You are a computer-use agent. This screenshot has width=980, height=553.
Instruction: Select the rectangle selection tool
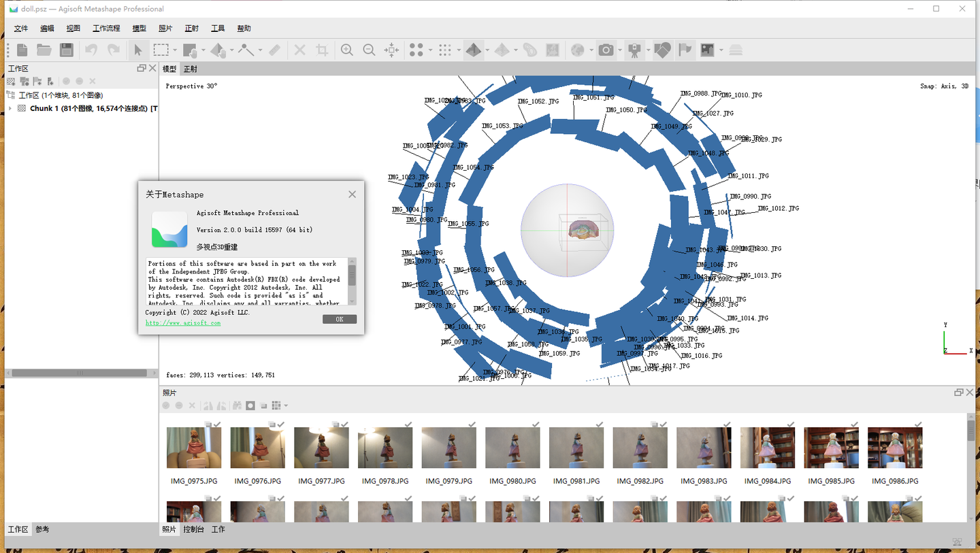161,50
